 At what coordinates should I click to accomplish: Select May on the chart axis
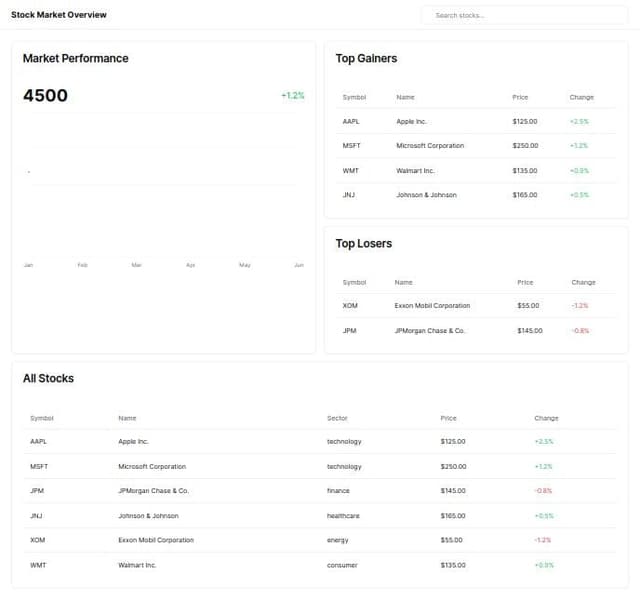[x=245, y=265]
